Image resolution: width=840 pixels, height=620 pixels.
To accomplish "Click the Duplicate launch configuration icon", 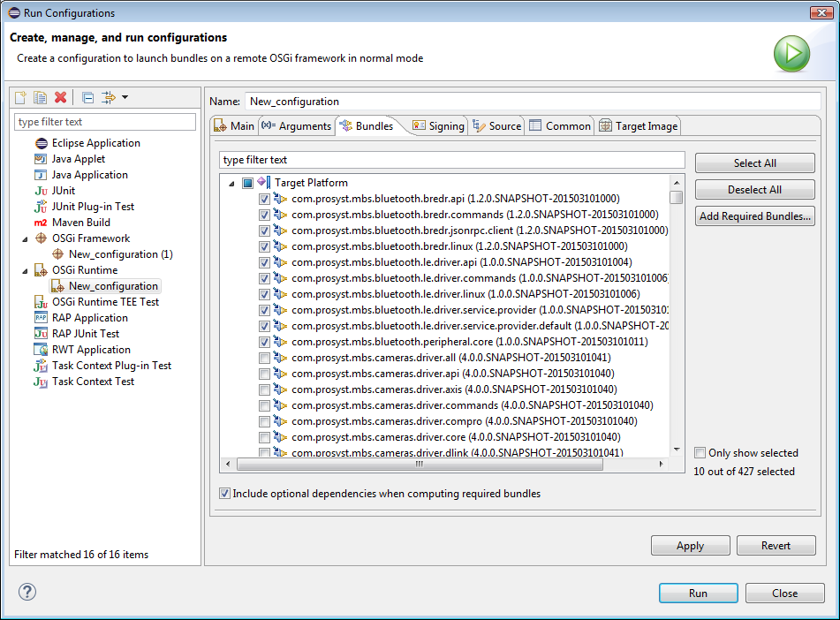I will tap(40, 97).
